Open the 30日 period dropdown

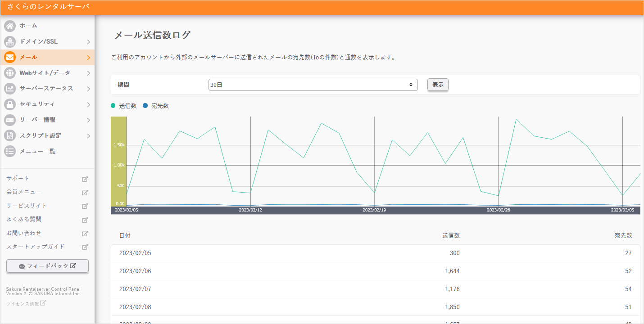(x=313, y=85)
